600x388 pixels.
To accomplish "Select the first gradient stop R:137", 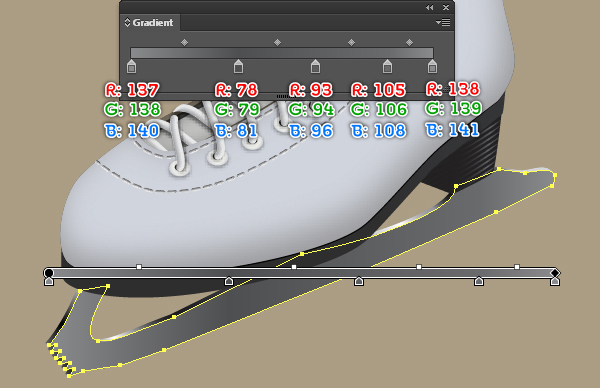I will tap(131, 66).
